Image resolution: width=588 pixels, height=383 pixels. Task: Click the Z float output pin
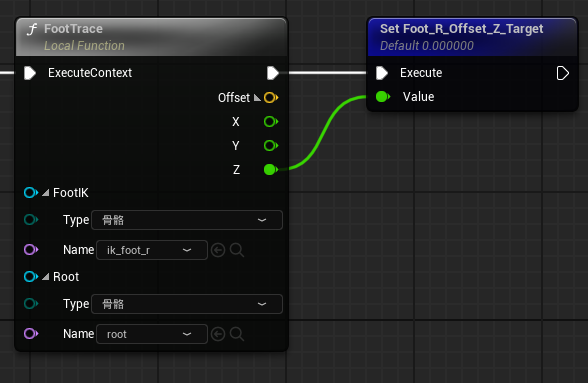[x=271, y=170]
